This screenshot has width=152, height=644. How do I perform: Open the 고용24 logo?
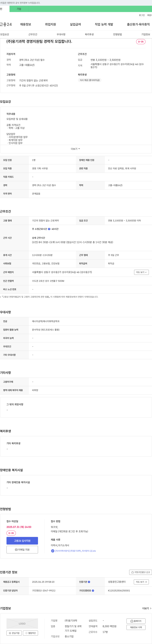click(x=6, y=24)
